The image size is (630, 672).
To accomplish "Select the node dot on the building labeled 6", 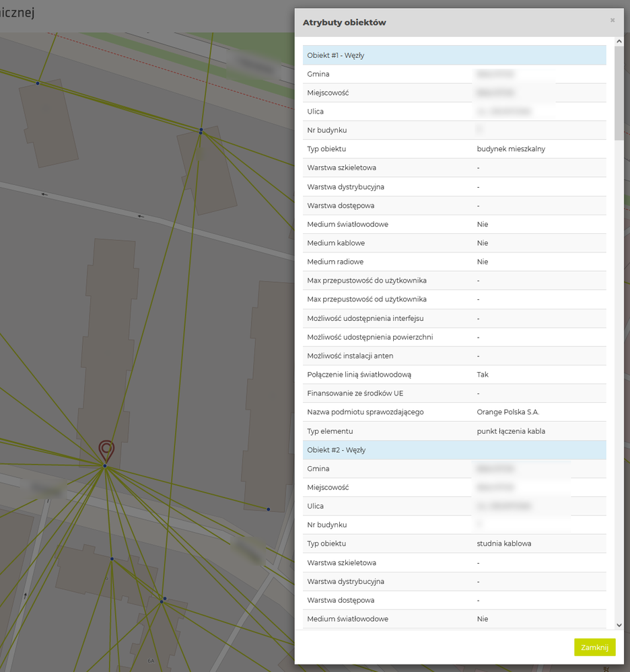I will pyautogui.click(x=112, y=558).
